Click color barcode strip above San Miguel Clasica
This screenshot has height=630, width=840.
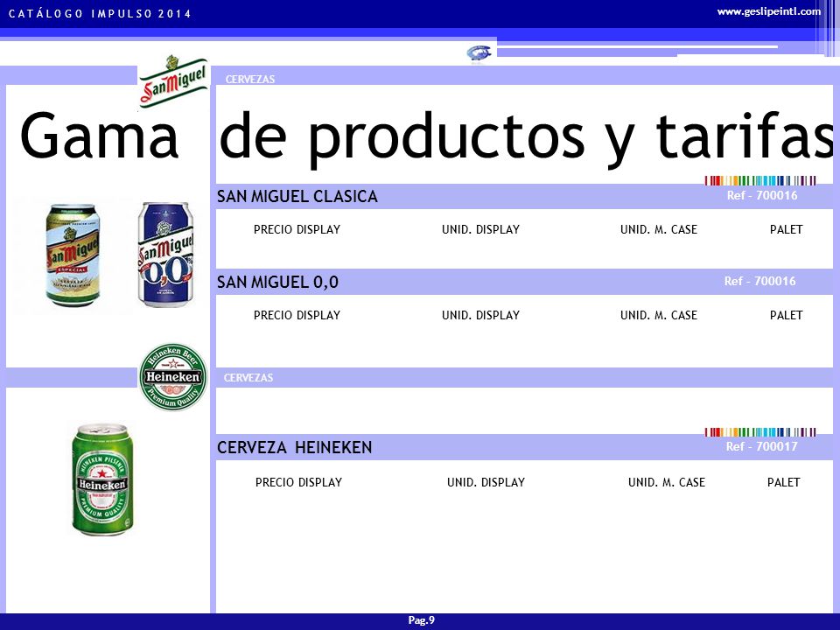[x=760, y=180]
